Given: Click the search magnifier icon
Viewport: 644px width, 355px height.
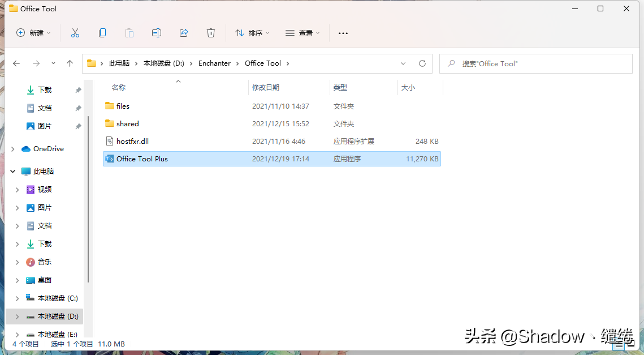Looking at the screenshot, I should pos(451,63).
